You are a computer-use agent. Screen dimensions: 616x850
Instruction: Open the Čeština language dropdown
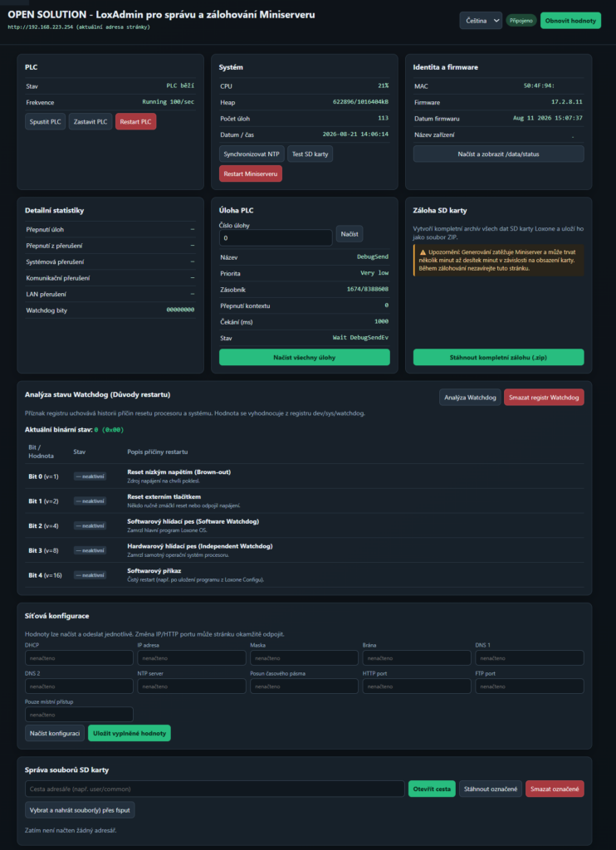pos(481,21)
